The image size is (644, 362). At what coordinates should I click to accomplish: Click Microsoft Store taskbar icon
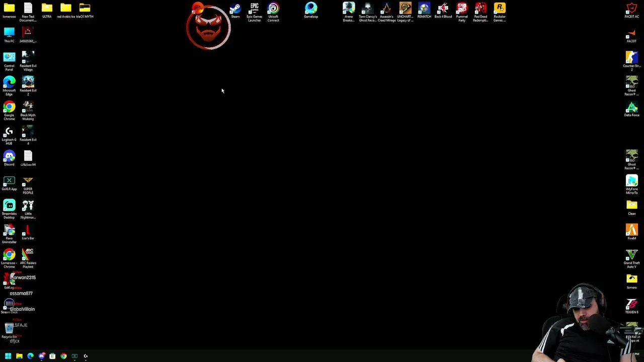tap(52, 356)
